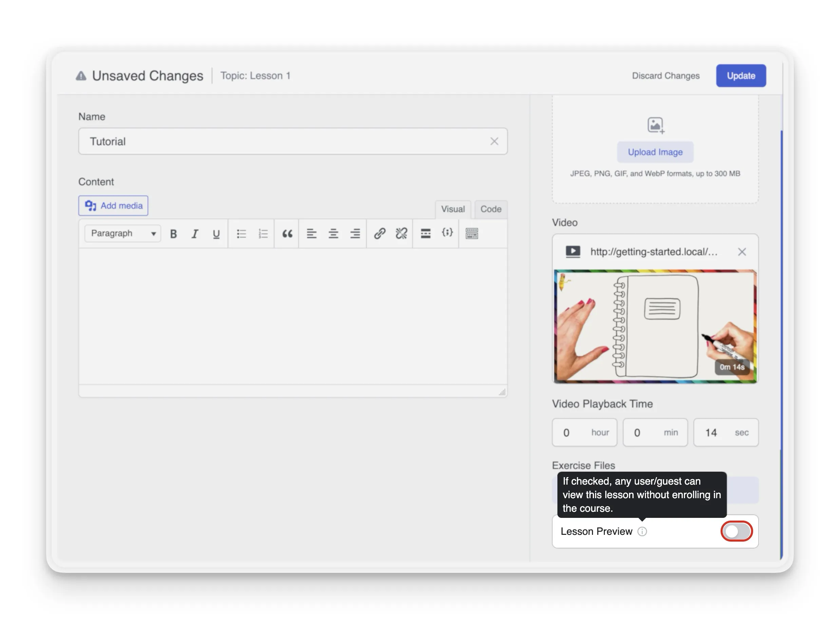This screenshot has width=840, height=619.
Task: Apply italic formatting
Action: 195,233
